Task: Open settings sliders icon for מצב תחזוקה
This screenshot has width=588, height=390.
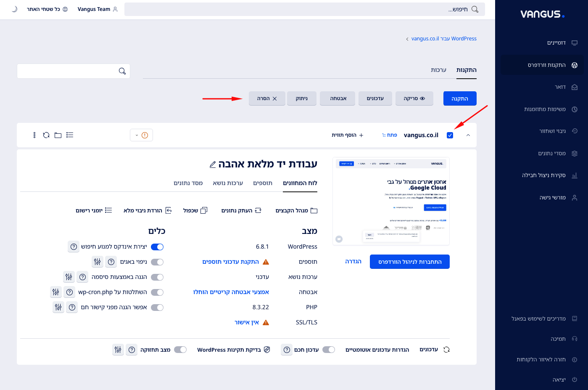Action: tap(118, 350)
